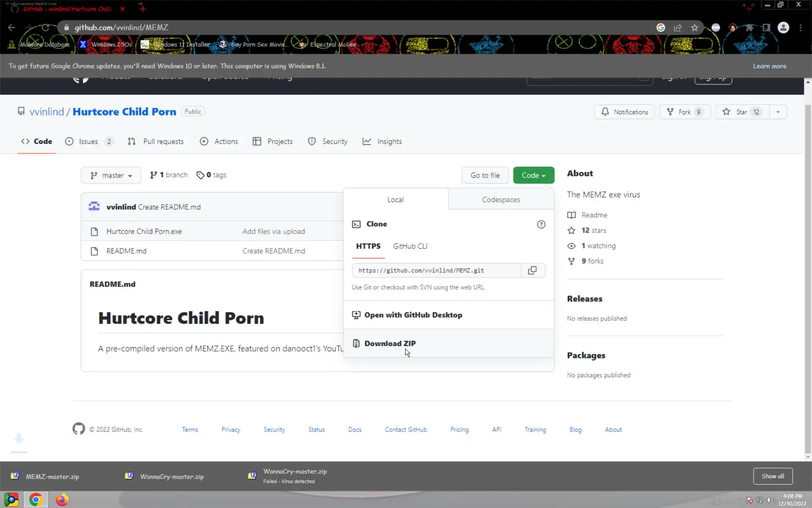Copy the clone URL with the clipboard icon
The height and width of the screenshot is (508, 812).
click(x=532, y=271)
